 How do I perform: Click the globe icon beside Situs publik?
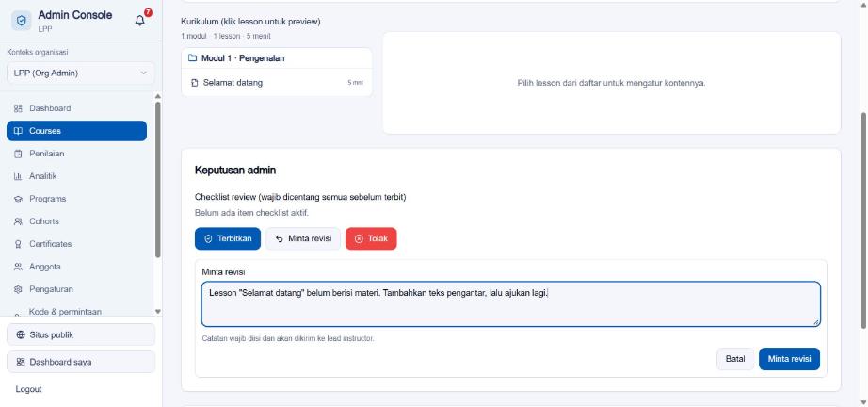[21, 335]
